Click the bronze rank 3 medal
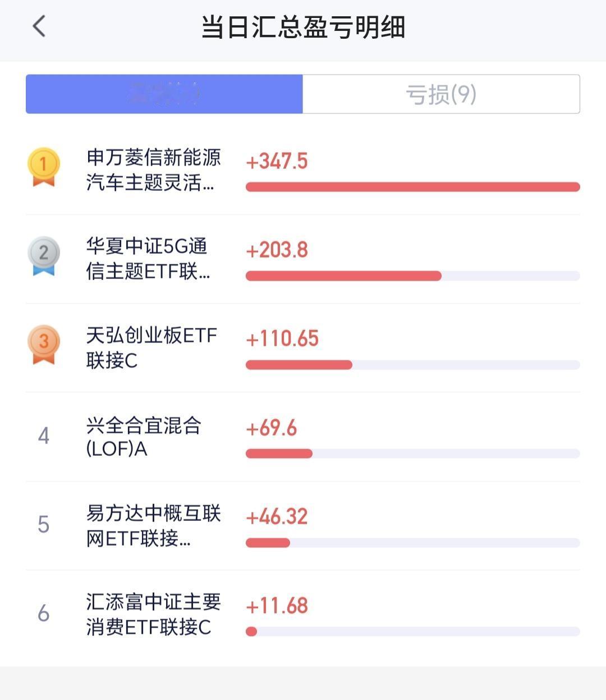606x700 pixels. pyautogui.click(x=43, y=344)
